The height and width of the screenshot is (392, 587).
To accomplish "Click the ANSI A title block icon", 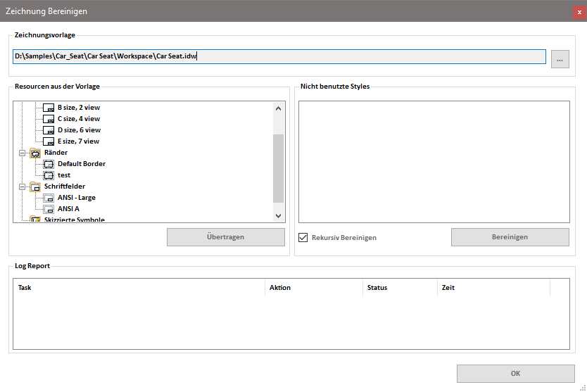I will tap(49, 209).
